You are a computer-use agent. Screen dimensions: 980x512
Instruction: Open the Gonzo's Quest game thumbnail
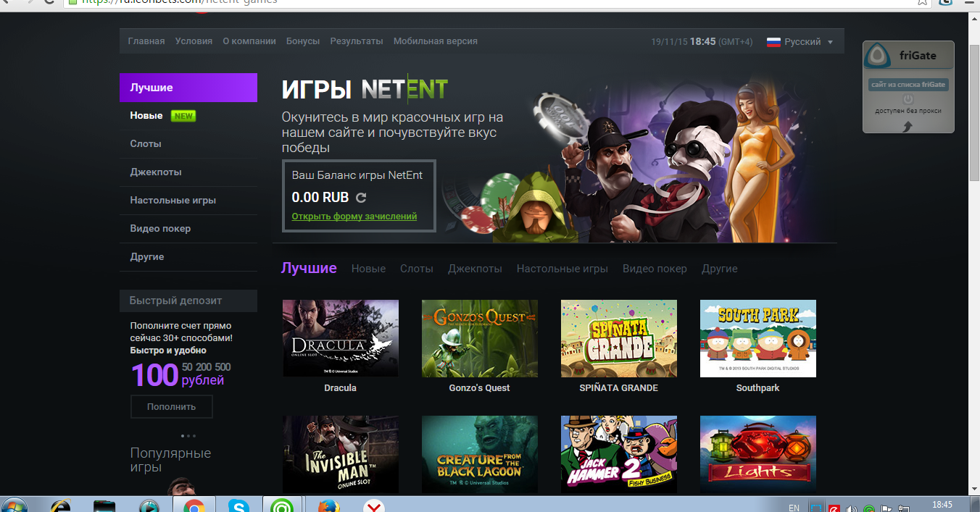tap(479, 338)
